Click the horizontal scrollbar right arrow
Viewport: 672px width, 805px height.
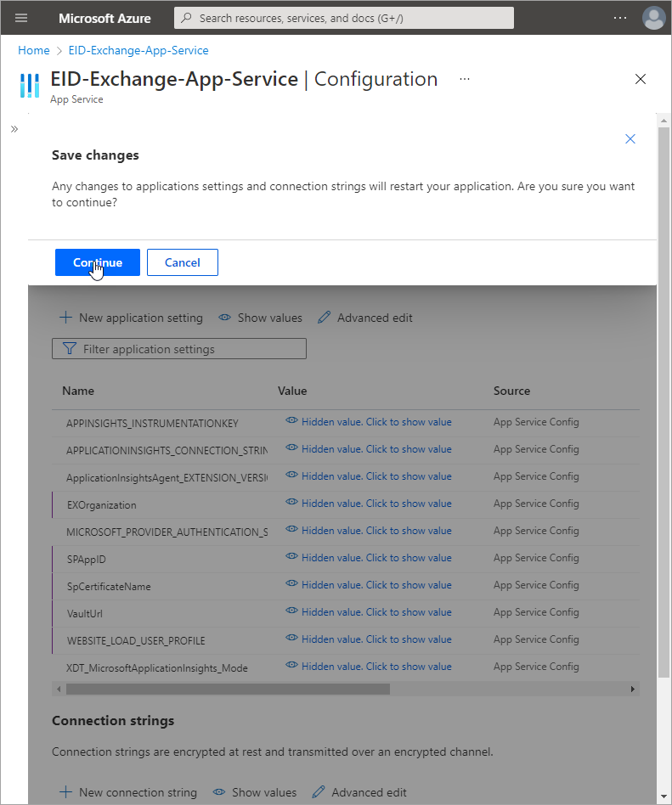[632, 690]
